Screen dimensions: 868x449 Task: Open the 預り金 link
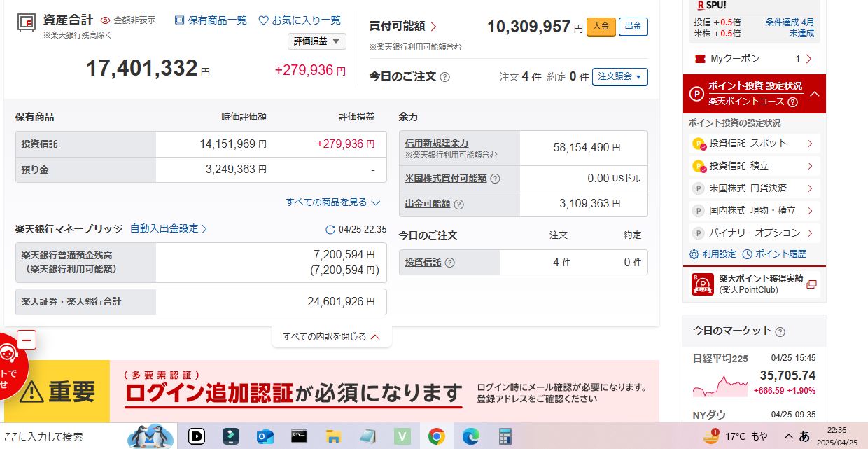[x=35, y=170]
